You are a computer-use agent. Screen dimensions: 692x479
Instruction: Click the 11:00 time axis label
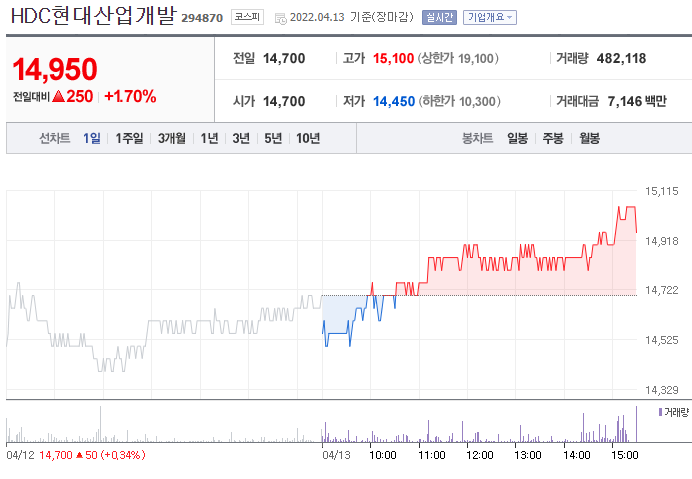coord(432,455)
